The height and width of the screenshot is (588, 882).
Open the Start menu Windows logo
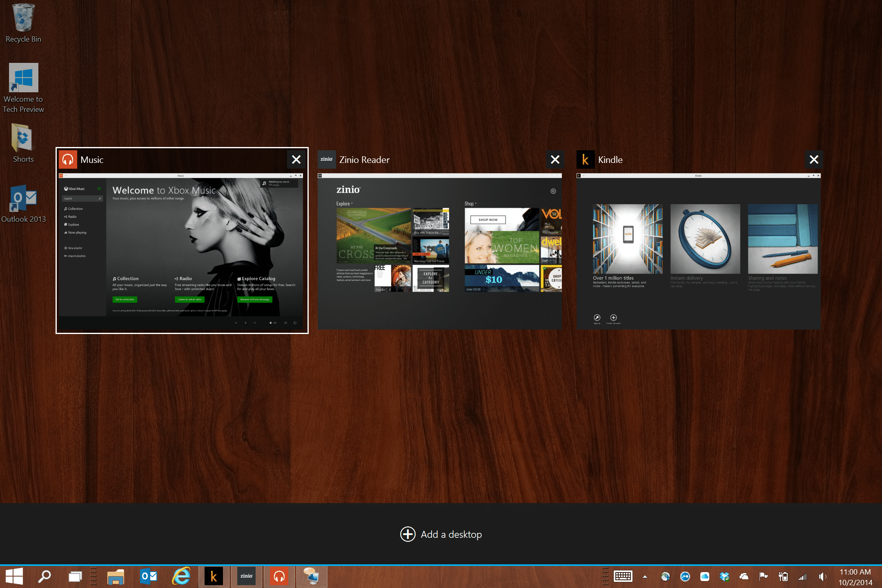pyautogui.click(x=14, y=577)
